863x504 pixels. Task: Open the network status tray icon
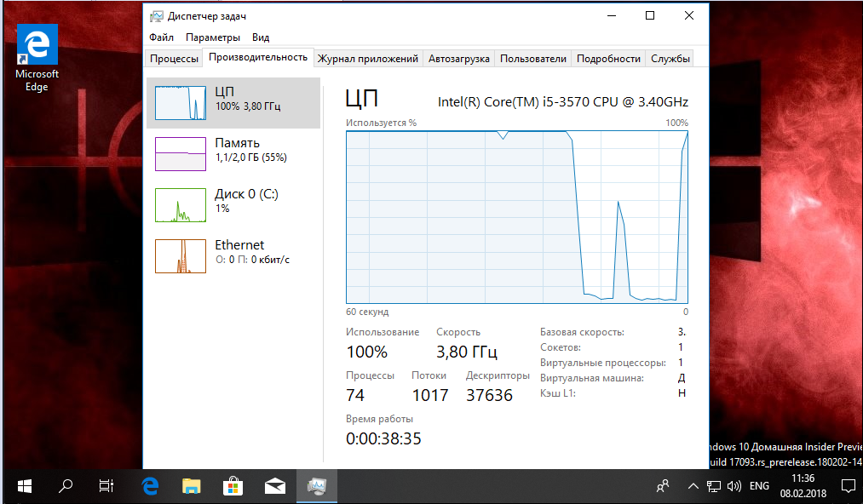point(714,486)
